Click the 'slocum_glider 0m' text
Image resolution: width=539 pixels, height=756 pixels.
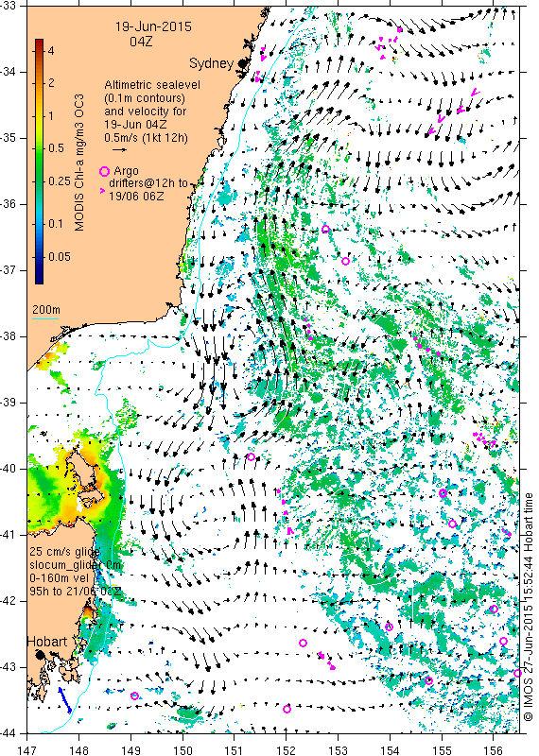75,564
